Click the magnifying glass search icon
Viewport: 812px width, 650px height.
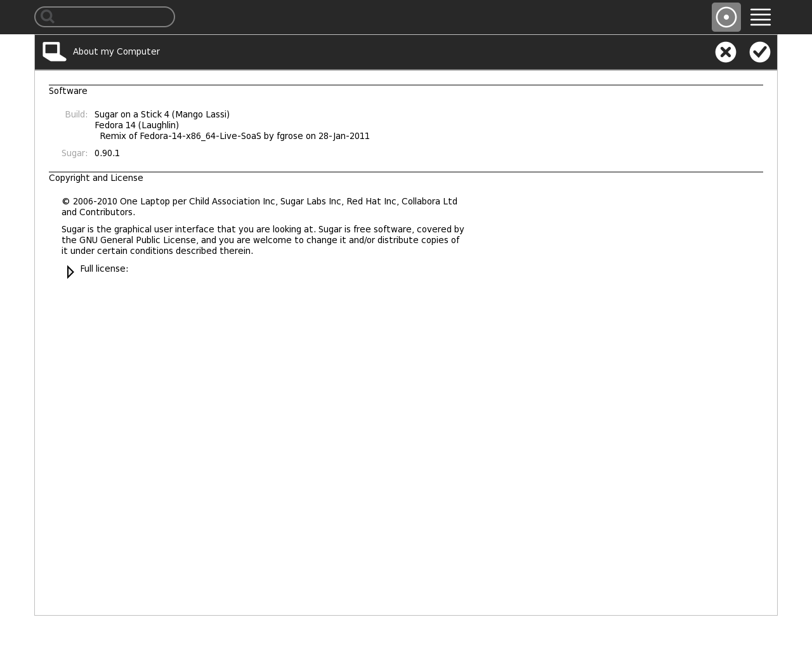click(48, 17)
